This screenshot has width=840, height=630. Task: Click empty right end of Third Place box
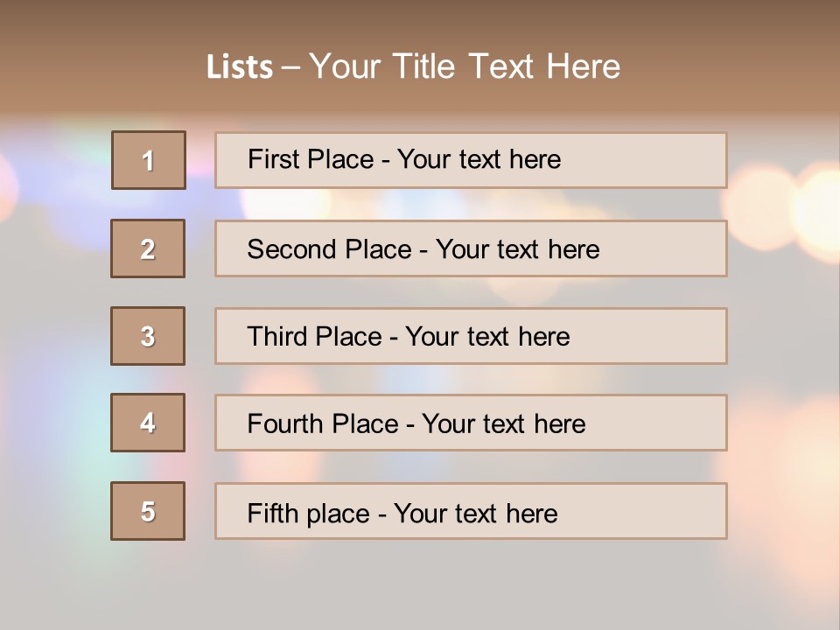point(674,336)
